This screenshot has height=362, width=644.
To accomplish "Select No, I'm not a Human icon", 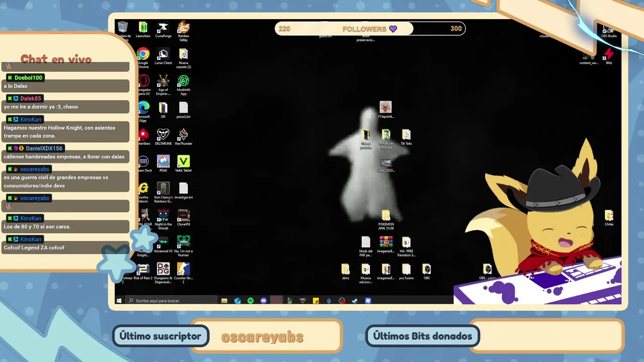I will [184, 246].
